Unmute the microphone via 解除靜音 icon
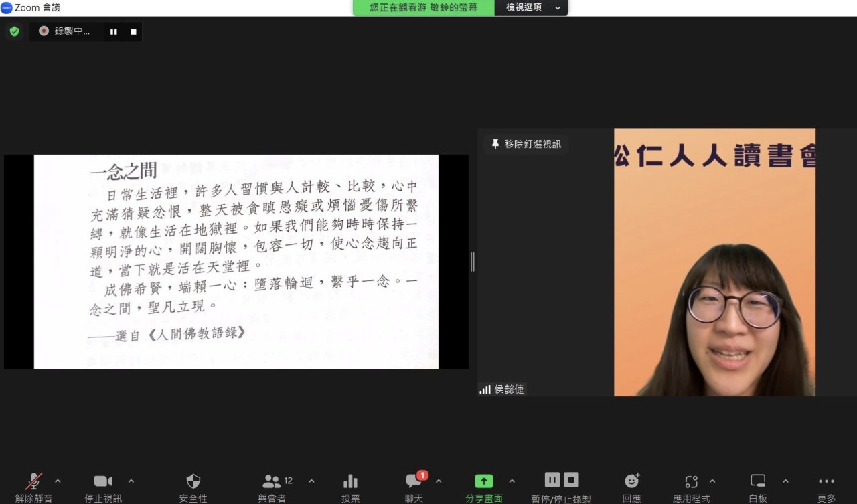The image size is (857, 504). (x=32, y=481)
